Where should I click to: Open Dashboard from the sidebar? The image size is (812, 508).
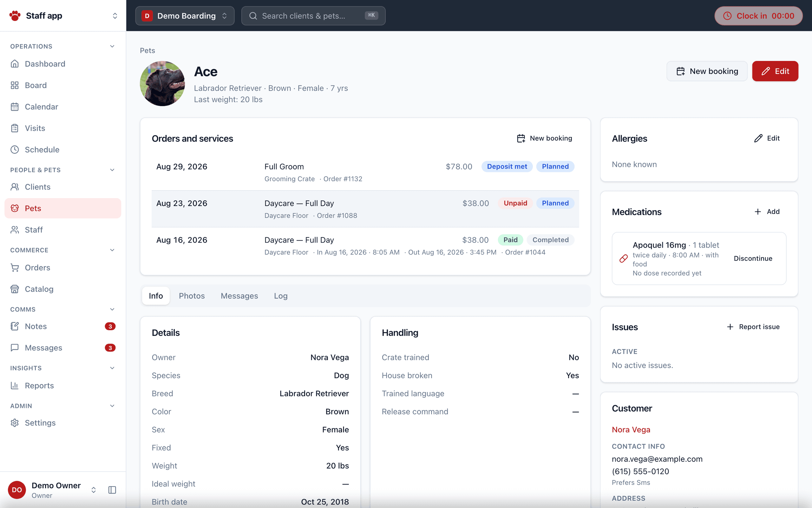coord(63,64)
